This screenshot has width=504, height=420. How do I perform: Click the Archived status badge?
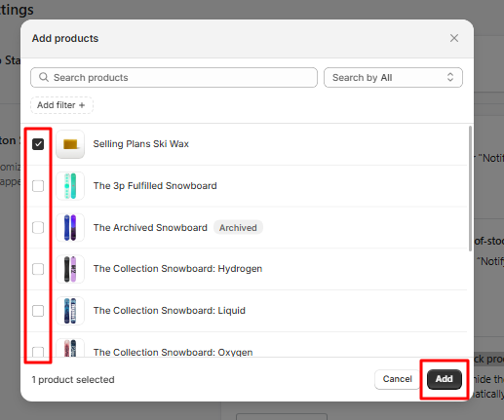(238, 228)
